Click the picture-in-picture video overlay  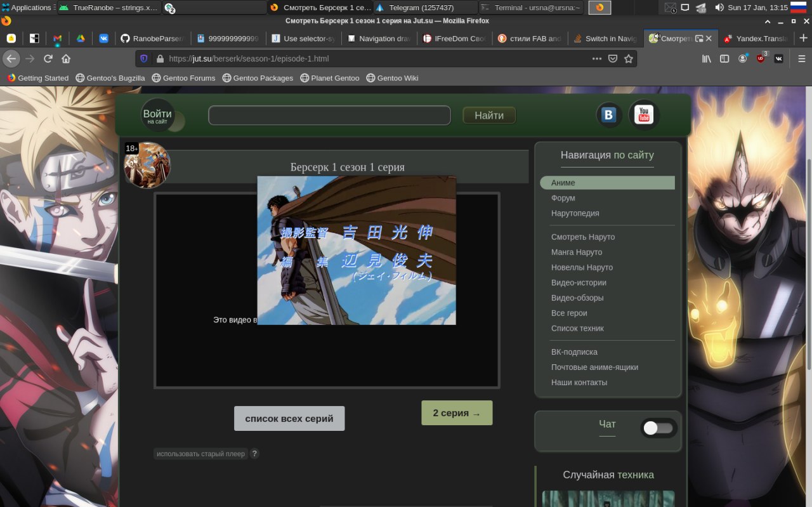coord(357,251)
